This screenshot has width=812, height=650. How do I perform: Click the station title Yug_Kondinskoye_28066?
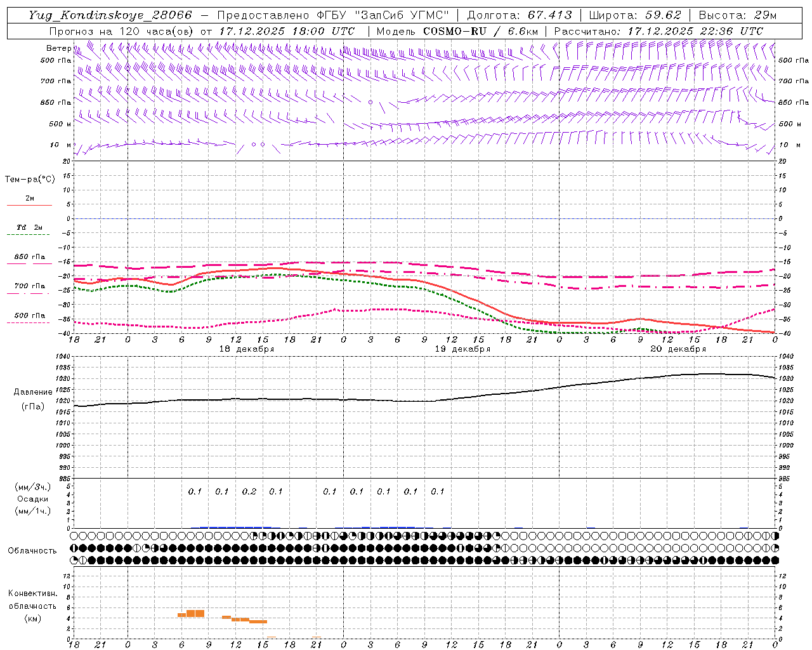pos(110,15)
